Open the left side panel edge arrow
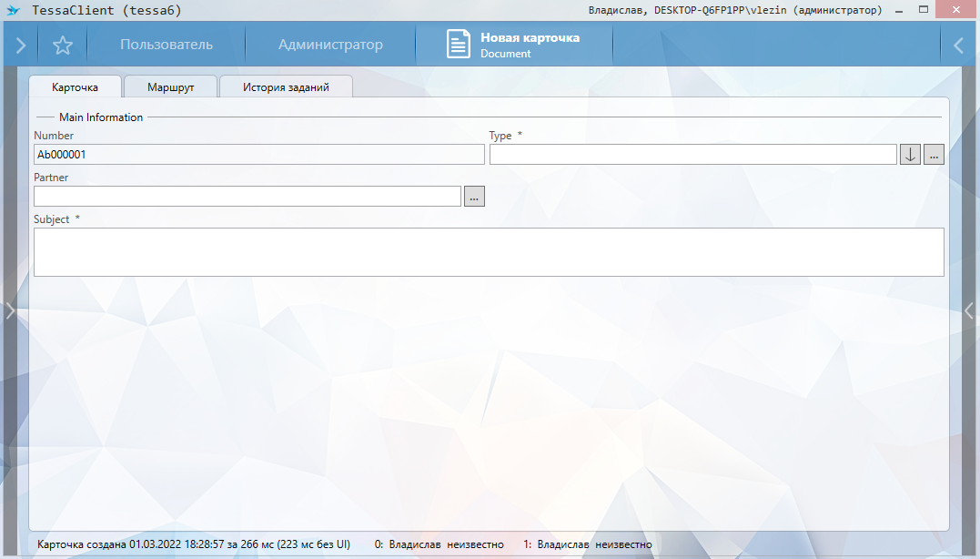 tap(9, 310)
